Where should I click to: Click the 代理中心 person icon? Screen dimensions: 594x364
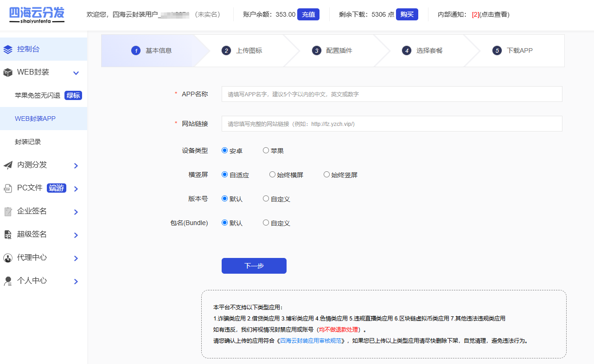pyautogui.click(x=8, y=258)
